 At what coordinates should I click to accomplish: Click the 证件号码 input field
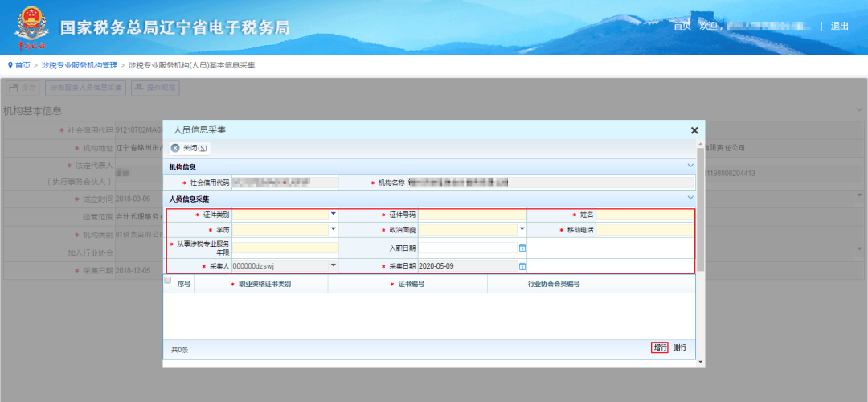click(473, 215)
